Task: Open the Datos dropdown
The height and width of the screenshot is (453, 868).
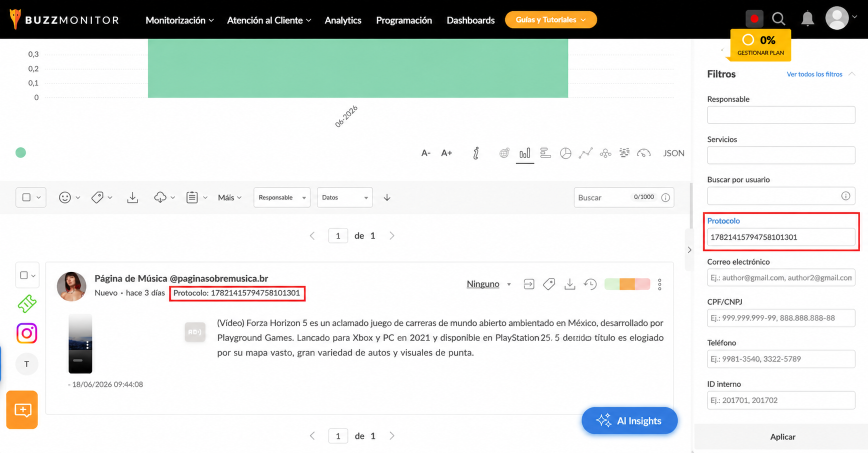Action: point(345,197)
